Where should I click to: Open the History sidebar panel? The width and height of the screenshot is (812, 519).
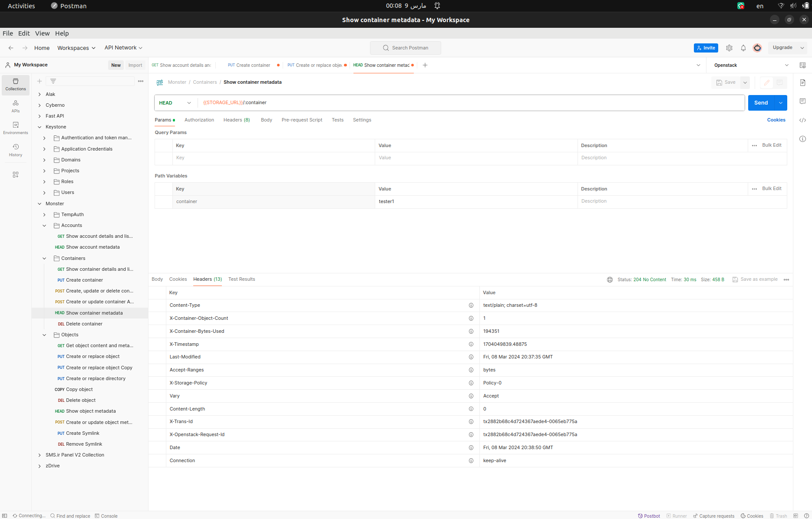pyautogui.click(x=16, y=150)
